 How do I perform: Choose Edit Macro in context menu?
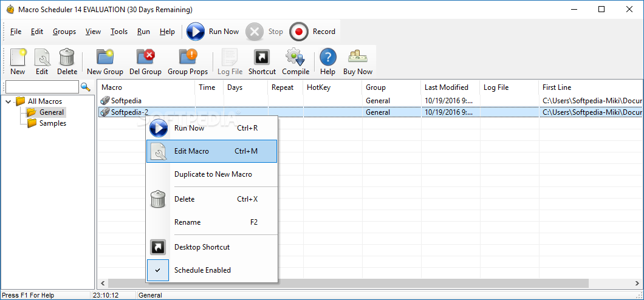[x=211, y=151]
